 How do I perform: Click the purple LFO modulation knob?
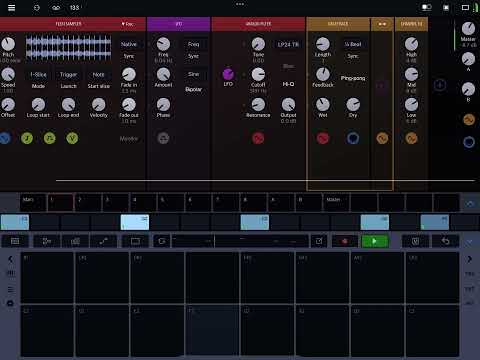(x=228, y=74)
